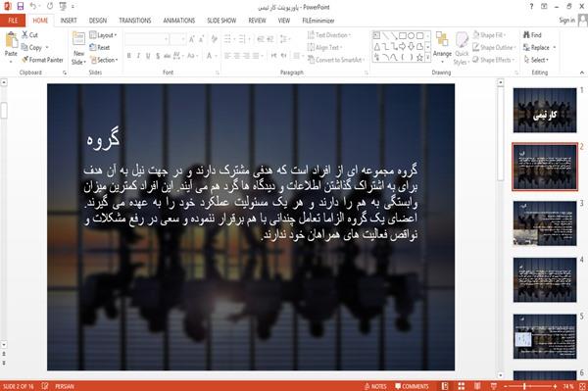Click the Find icon in Editing
This screenshot has height=391, width=588.
[x=532, y=35]
